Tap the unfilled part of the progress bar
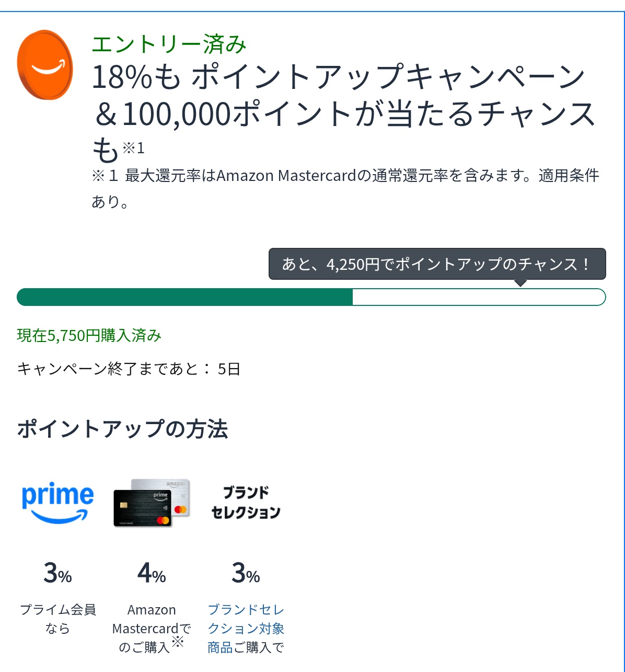 (479, 297)
